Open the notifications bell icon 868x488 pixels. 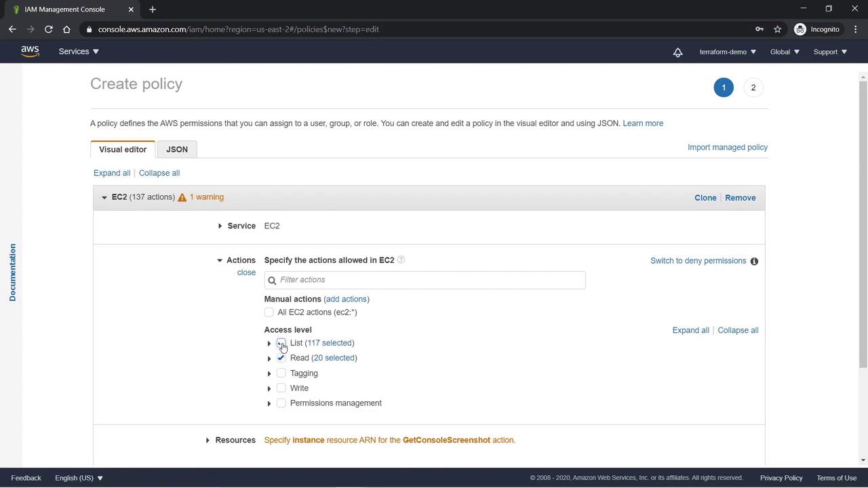click(677, 52)
